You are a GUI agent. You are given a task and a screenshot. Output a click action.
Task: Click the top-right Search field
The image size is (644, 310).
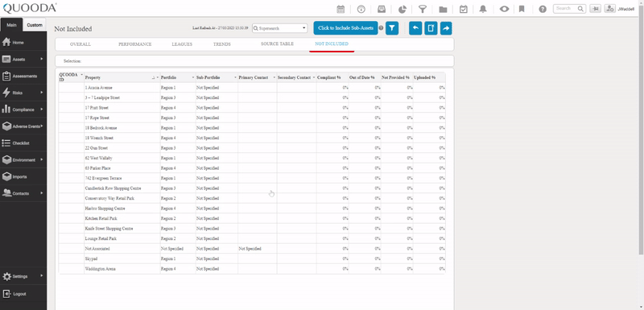tap(569, 9)
